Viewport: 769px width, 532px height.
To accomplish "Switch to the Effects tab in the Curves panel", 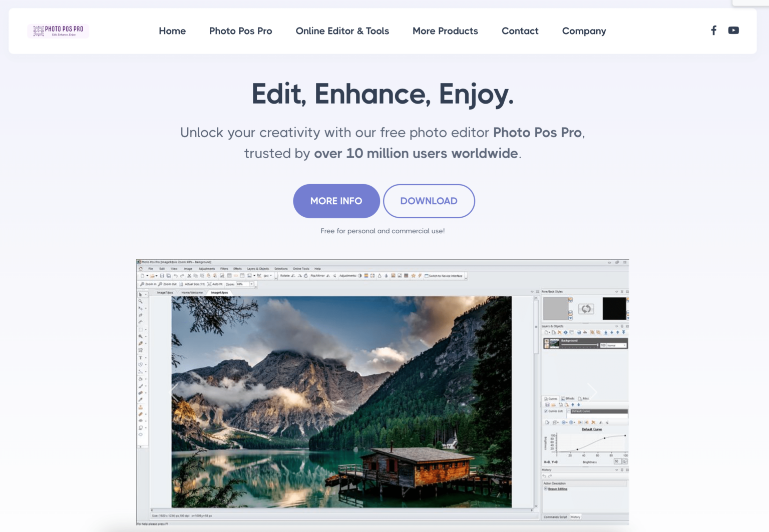I will coord(570,398).
